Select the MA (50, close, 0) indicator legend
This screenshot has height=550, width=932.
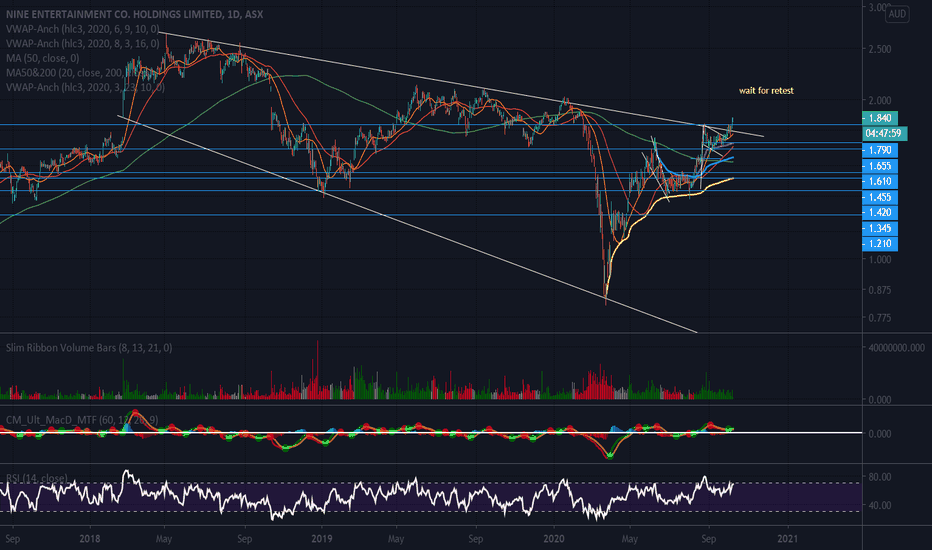(42, 58)
